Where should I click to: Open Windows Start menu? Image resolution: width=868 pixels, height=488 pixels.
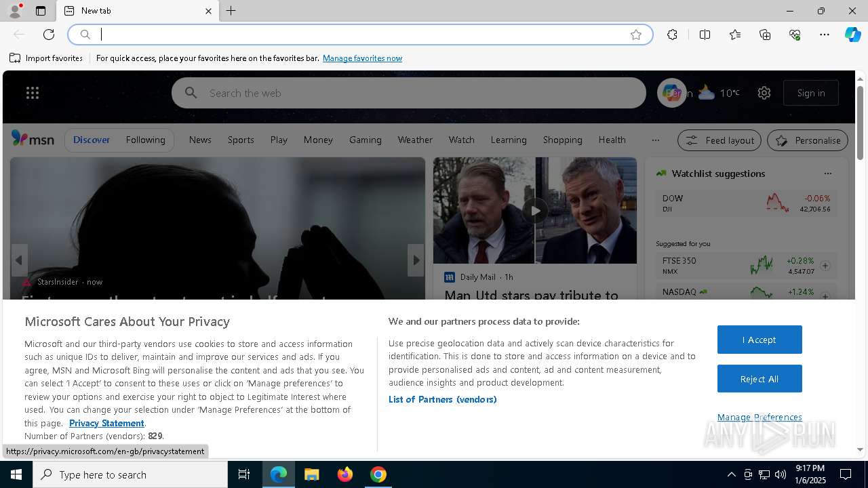16,474
